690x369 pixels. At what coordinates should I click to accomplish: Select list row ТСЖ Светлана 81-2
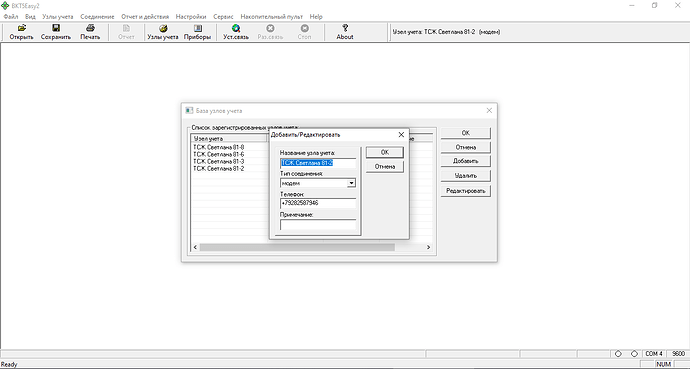click(x=218, y=168)
